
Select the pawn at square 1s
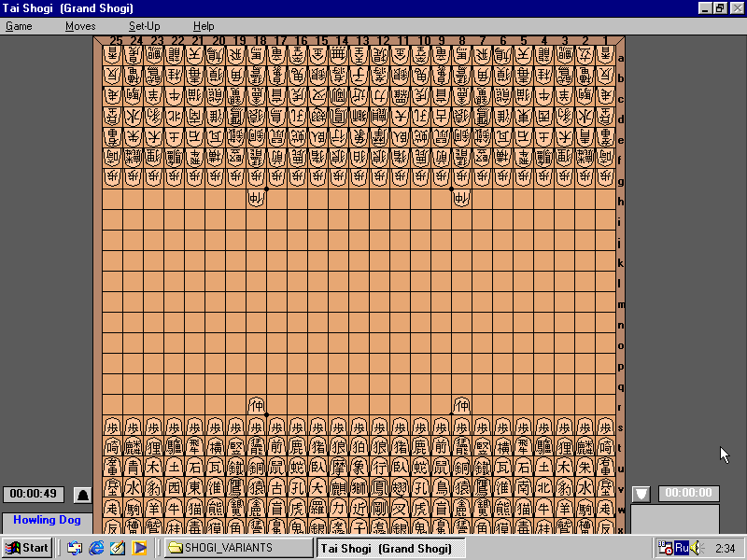point(605,427)
